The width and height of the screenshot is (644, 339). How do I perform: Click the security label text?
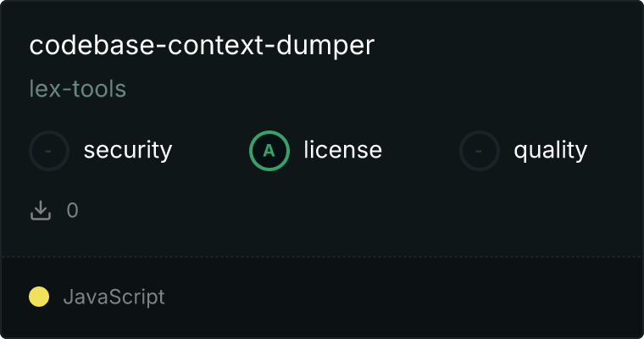pyautogui.click(x=128, y=150)
